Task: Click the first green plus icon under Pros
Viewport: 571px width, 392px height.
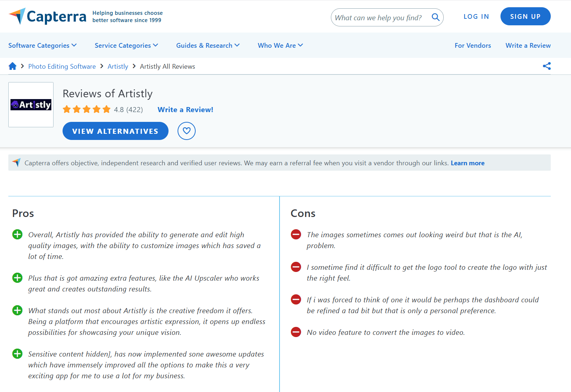Action: click(17, 235)
